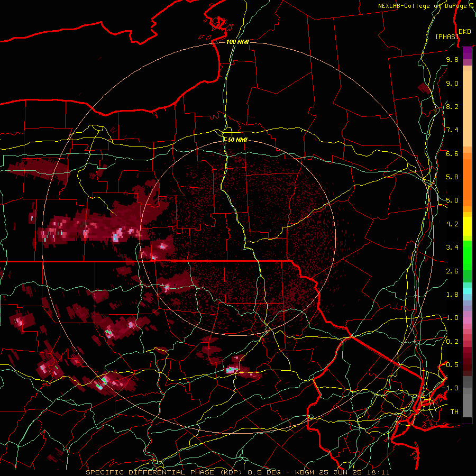This screenshot has height=476, width=476.
Task: Click the 1.8 value on the scale
Action: [x=452, y=295]
